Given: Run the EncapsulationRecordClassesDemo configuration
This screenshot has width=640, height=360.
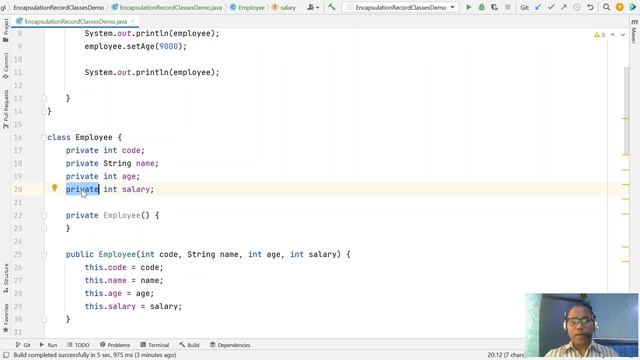Looking at the screenshot, I should [x=469, y=7].
